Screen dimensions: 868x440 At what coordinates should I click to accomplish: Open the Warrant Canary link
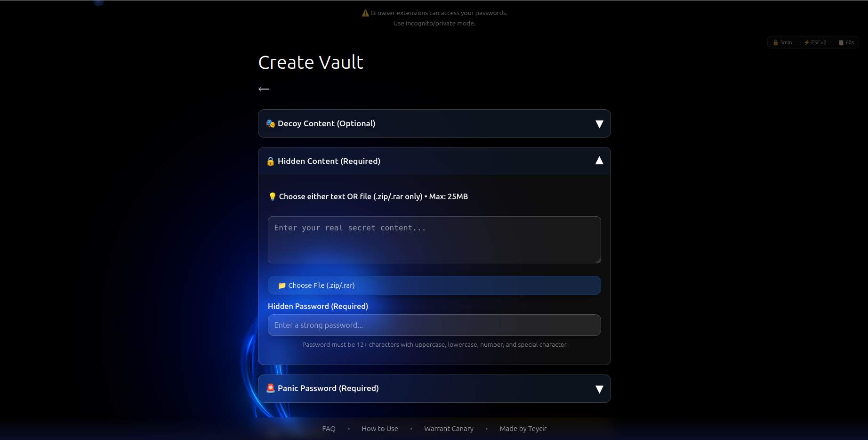coord(449,429)
